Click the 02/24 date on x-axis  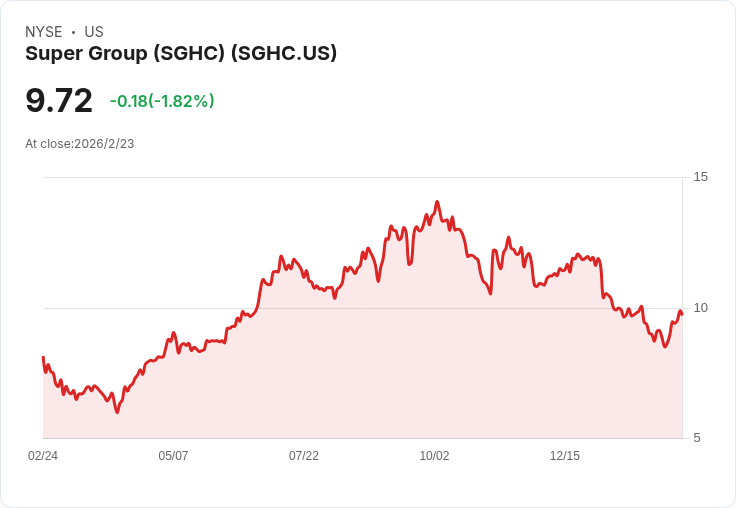(43, 456)
